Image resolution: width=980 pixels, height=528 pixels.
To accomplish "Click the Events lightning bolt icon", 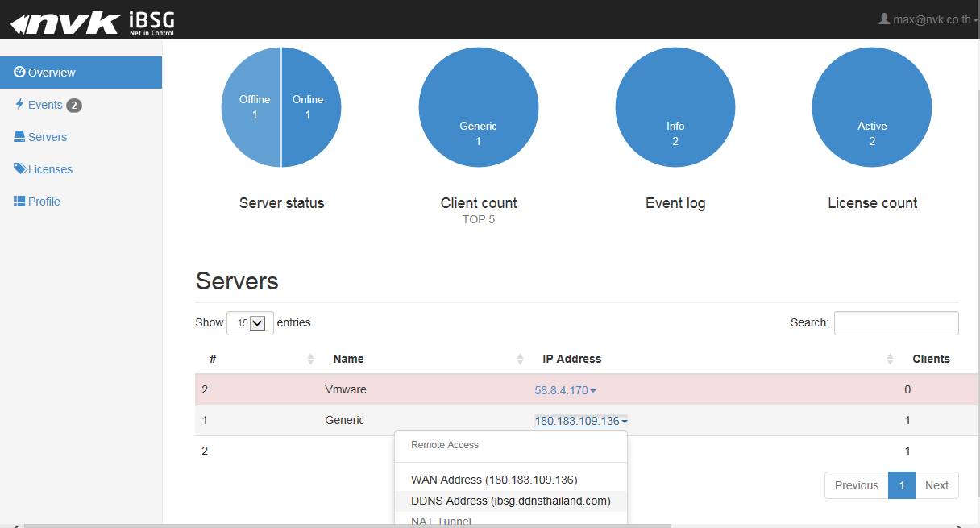I will pyautogui.click(x=19, y=104).
